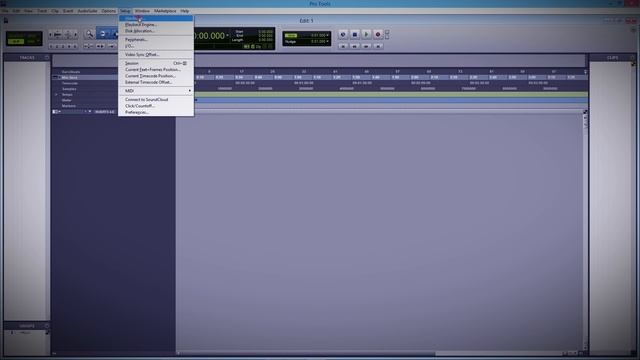Click the Rewind transport button

(x=355, y=47)
